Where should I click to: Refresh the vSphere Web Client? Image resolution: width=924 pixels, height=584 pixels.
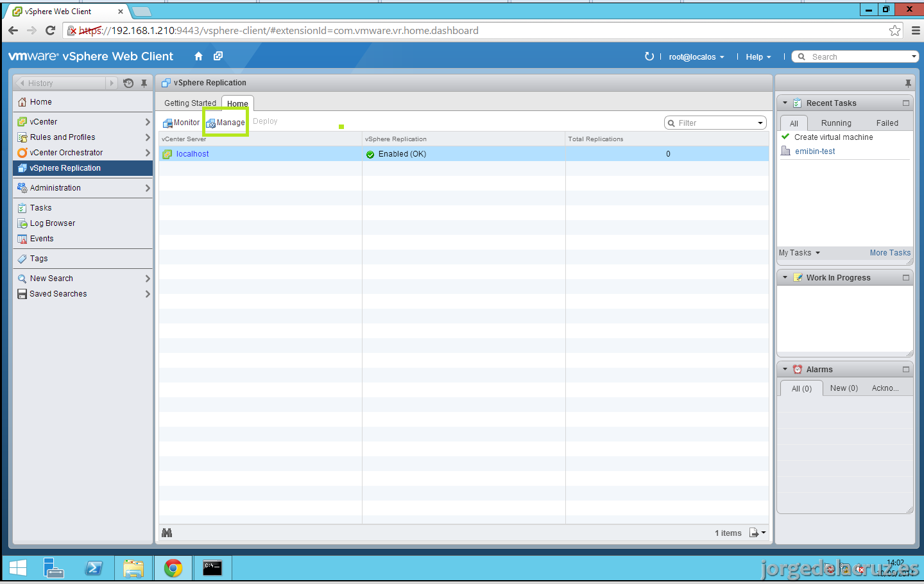[649, 56]
